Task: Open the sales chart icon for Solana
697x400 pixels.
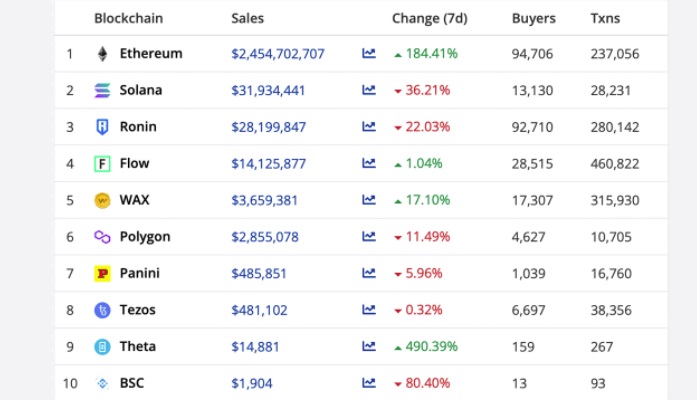Action: (x=369, y=90)
